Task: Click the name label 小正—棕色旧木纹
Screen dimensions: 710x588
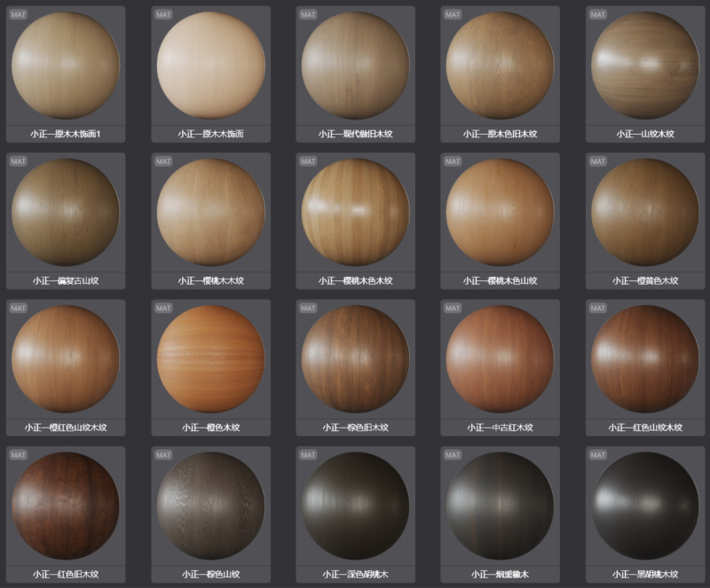Action: tap(356, 427)
